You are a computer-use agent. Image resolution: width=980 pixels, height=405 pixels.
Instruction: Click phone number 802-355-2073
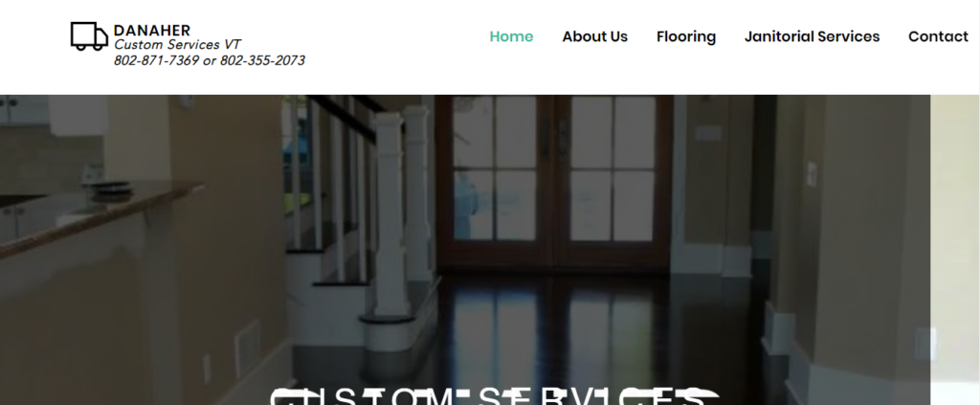click(x=262, y=60)
